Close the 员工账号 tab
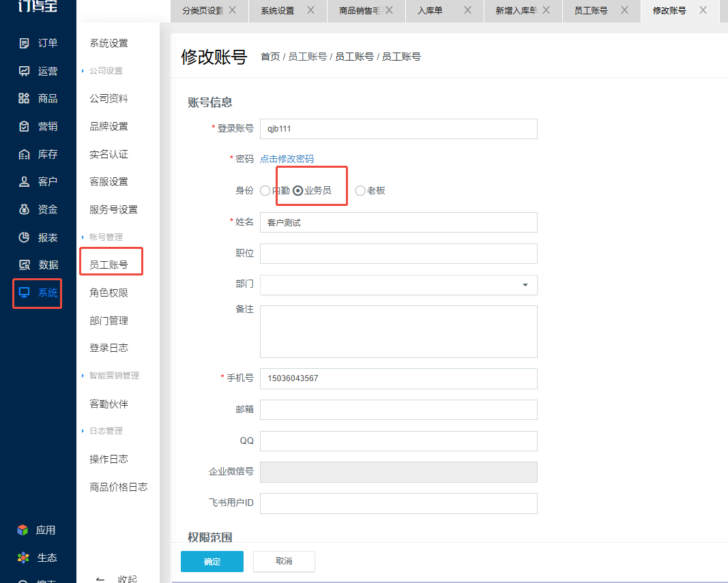 (x=624, y=10)
